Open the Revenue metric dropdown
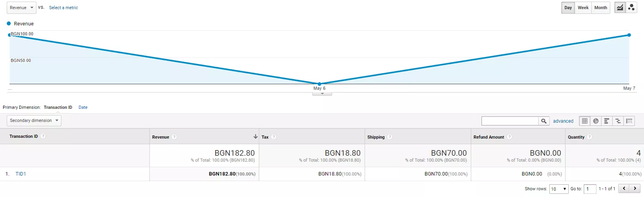This screenshot has height=197, width=644. 21,8
